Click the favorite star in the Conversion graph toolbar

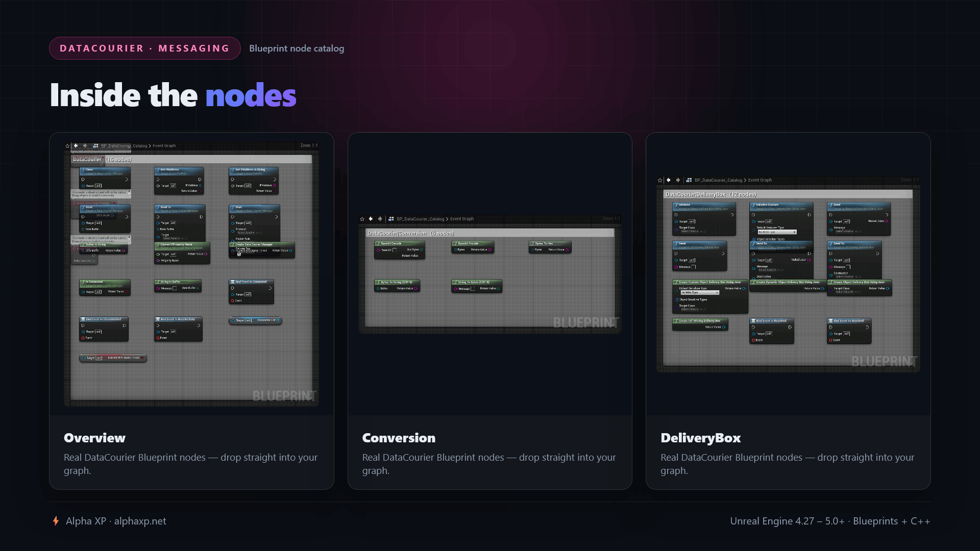tap(362, 219)
